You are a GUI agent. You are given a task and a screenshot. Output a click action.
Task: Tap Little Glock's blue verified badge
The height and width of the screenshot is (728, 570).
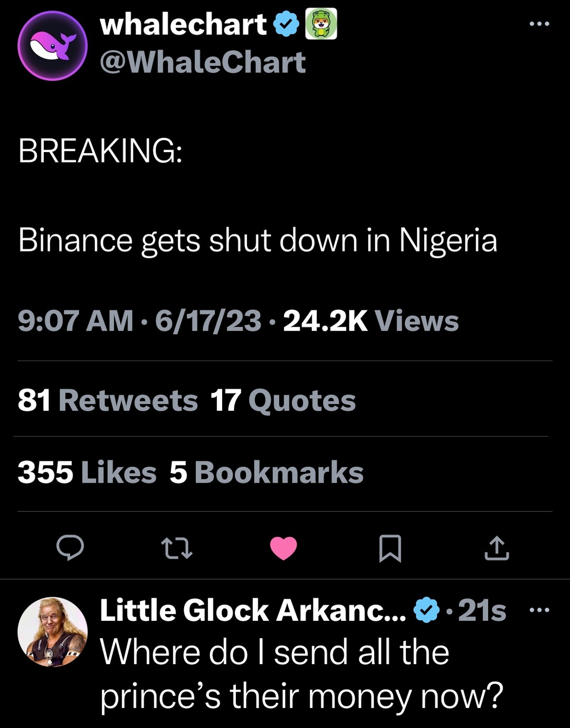[426, 611]
